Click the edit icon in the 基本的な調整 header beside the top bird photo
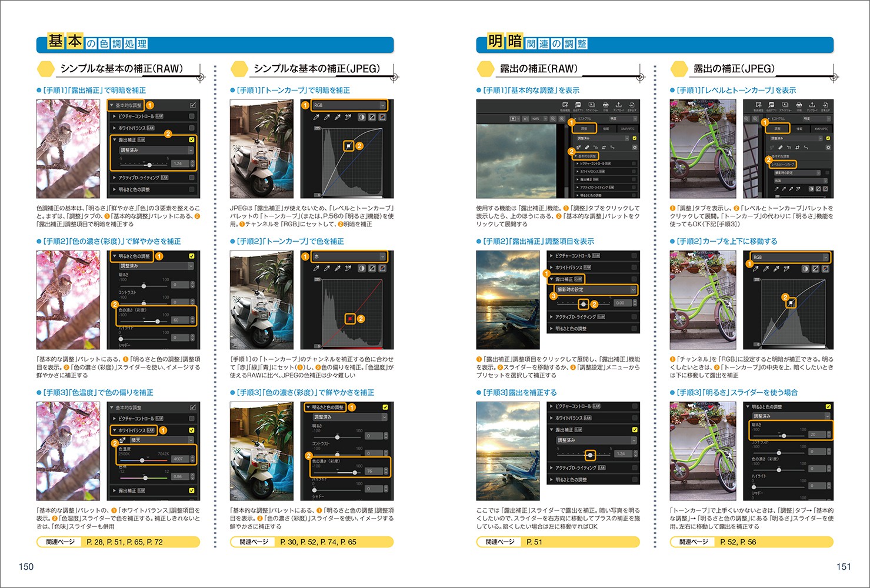Screen dimensions: 870x588 (x=192, y=105)
